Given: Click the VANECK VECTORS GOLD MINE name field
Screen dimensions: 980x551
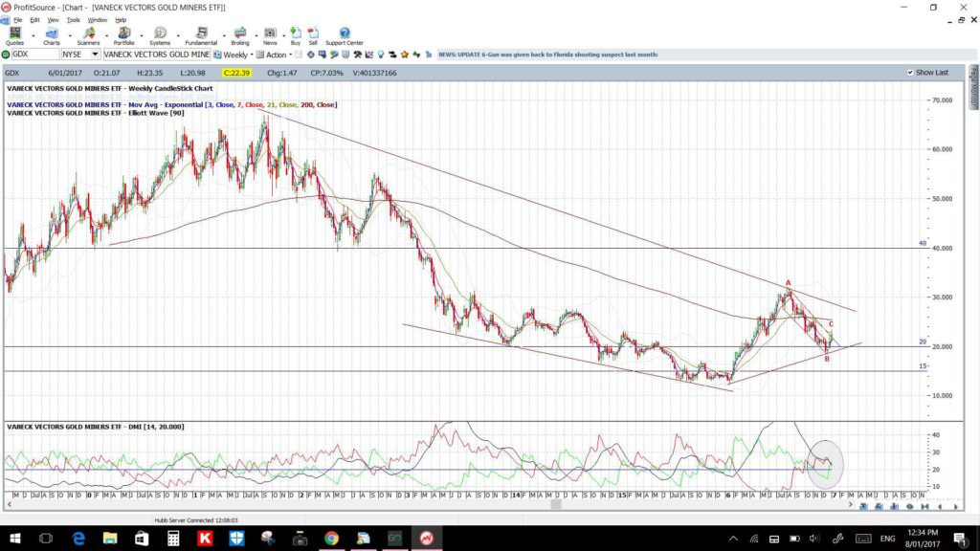Looking at the screenshot, I should point(156,55).
